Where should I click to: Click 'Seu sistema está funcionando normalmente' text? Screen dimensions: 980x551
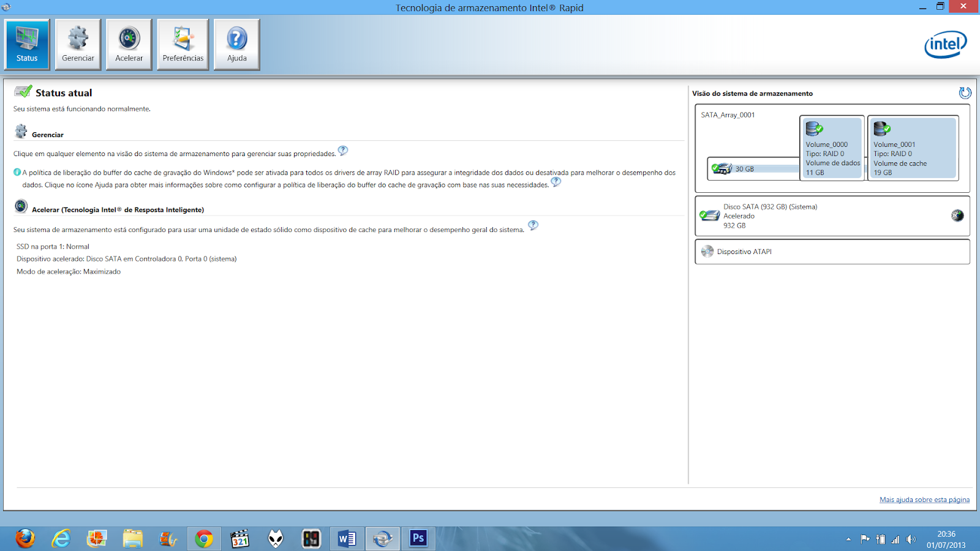tap(82, 109)
